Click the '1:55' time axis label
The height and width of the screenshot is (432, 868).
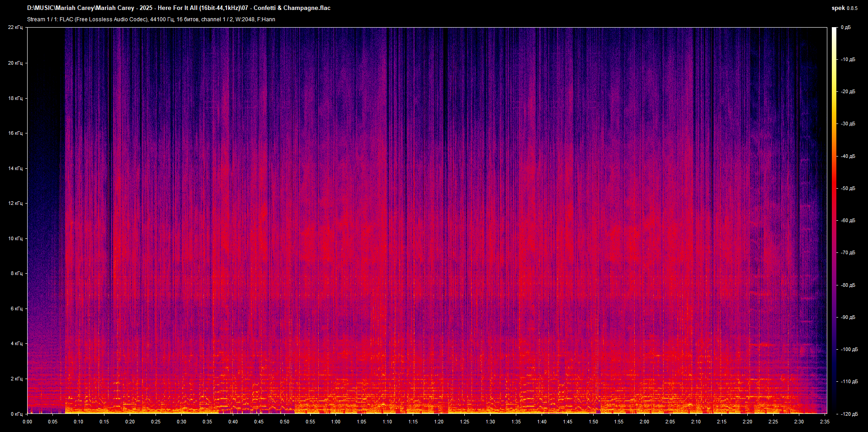click(x=619, y=422)
